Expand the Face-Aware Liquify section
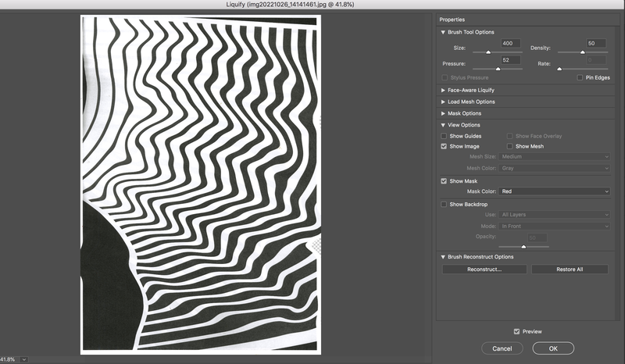Viewport: 625px width, 364px height. tap(443, 91)
